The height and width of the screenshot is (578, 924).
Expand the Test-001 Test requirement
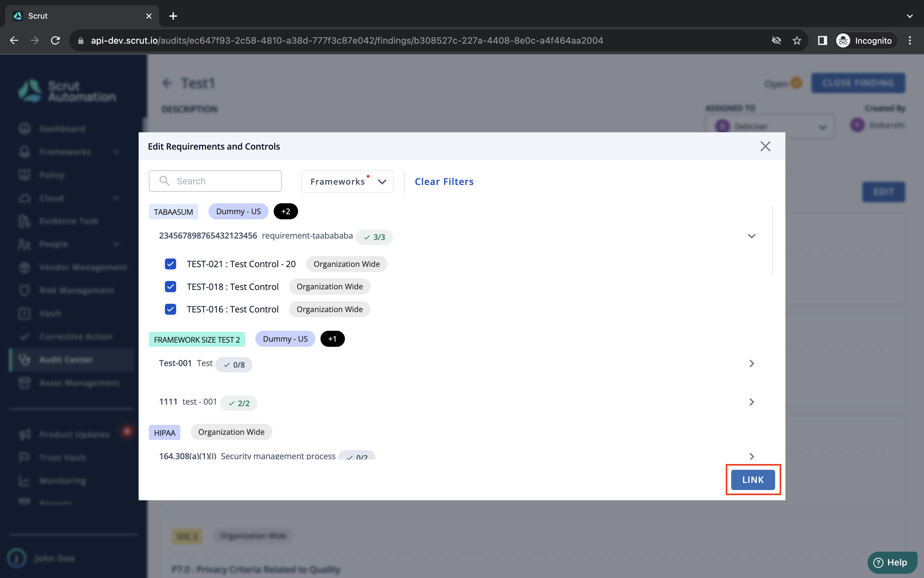pyautogui.click(x=751, y=363)
